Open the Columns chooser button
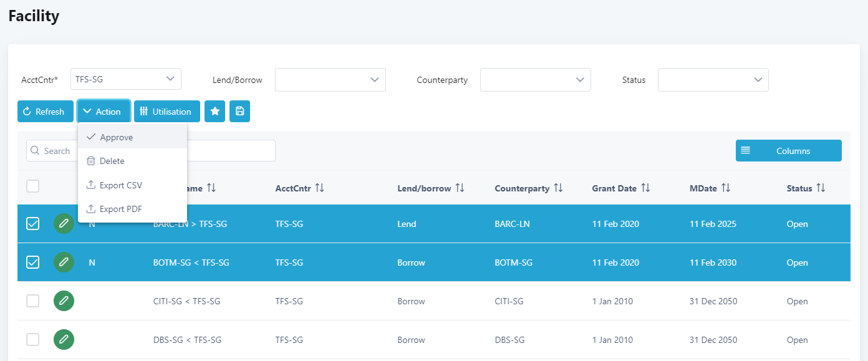Screen dimensions: 868x361 [x=789, y=151]
